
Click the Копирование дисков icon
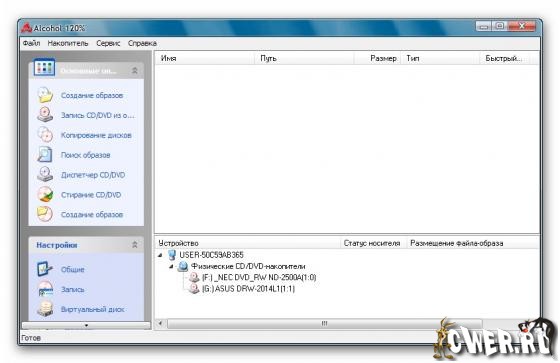[x=45, y=135]
